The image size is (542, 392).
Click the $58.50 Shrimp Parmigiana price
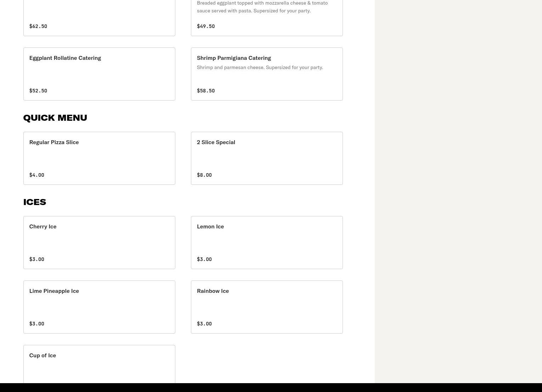[206, 91]
